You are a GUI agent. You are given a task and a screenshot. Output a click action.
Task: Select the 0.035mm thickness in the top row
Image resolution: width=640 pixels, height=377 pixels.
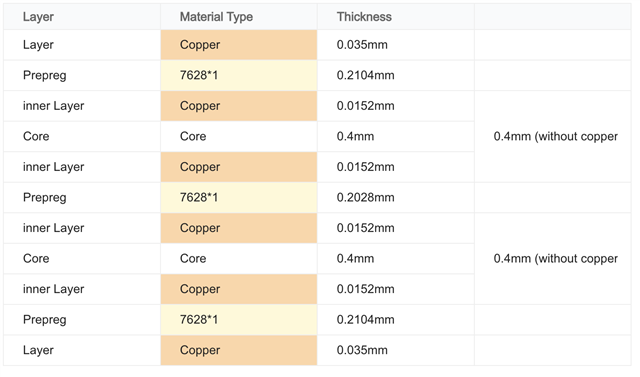(x=362, y=45)
